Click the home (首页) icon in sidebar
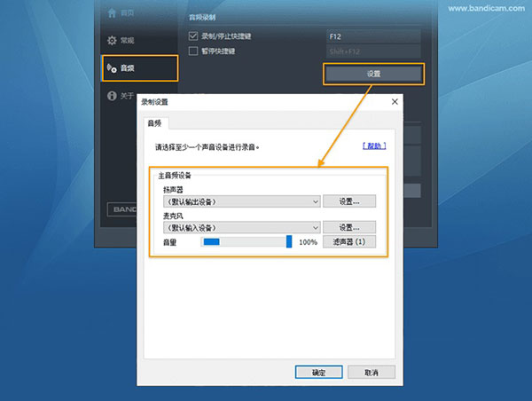The height and width of the screenshot is (401, 532). point(111,12)
